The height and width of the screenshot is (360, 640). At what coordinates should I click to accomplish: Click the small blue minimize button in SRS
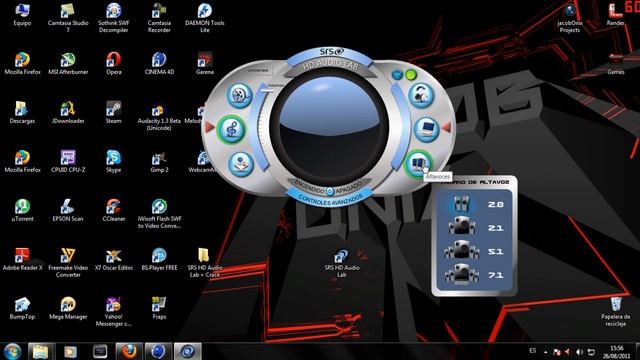[397, 75]
